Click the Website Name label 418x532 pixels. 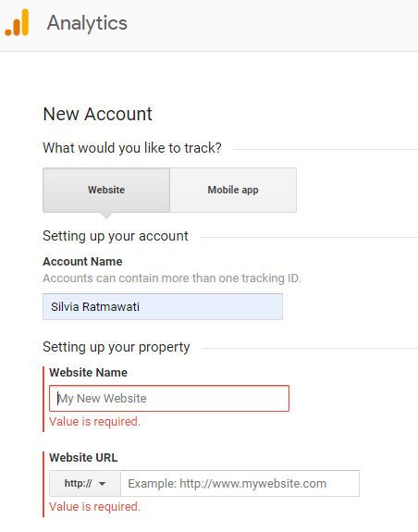tap(88, 373)
